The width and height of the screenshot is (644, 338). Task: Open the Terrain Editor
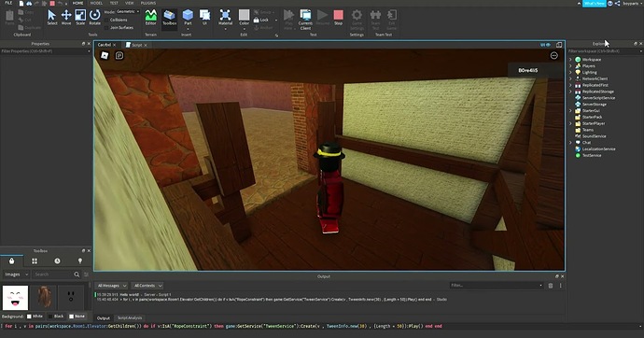point(150,18)
